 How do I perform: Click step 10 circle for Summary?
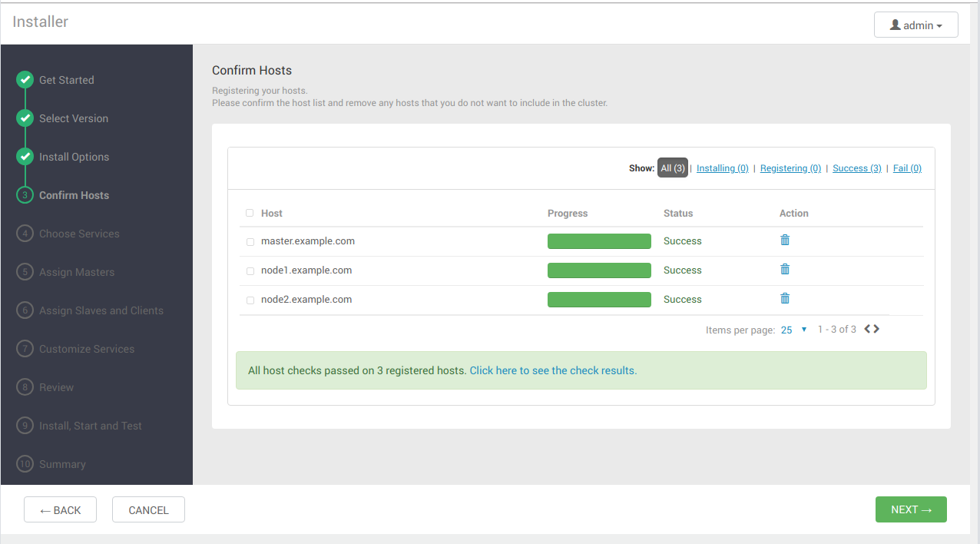(25, 464)
